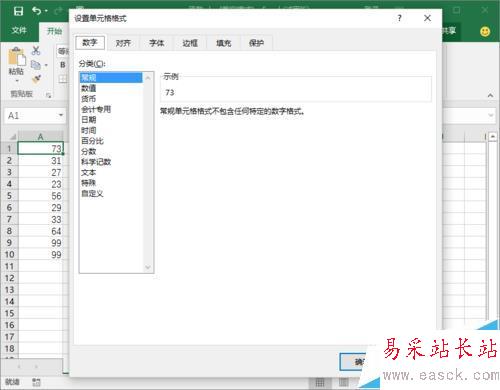Select 分数 in the category list

111,151
